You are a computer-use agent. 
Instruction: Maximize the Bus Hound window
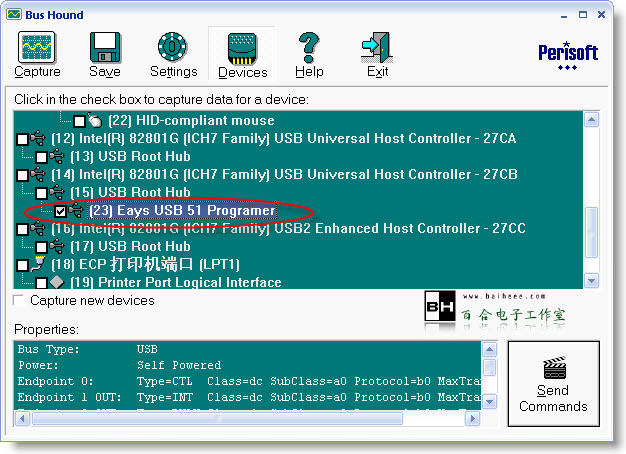pyautogui.click(x=583, y=15)
